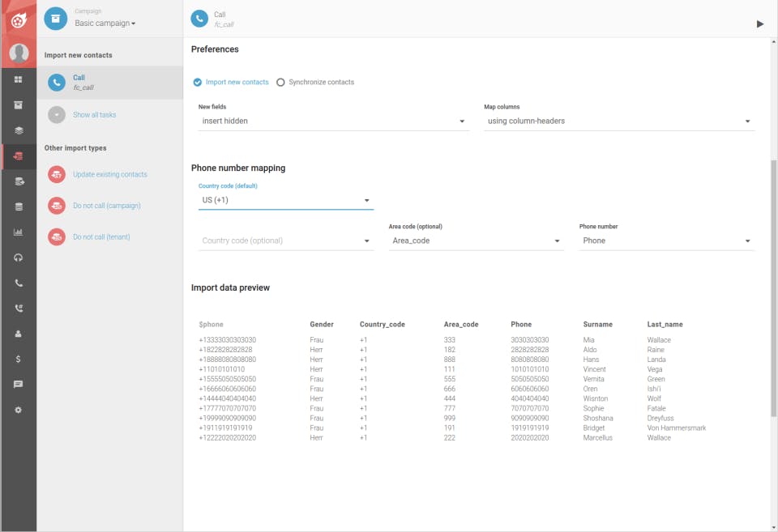Open the New fields dropdown
This screenshot has width=778, height=532.
coord(333,121)
